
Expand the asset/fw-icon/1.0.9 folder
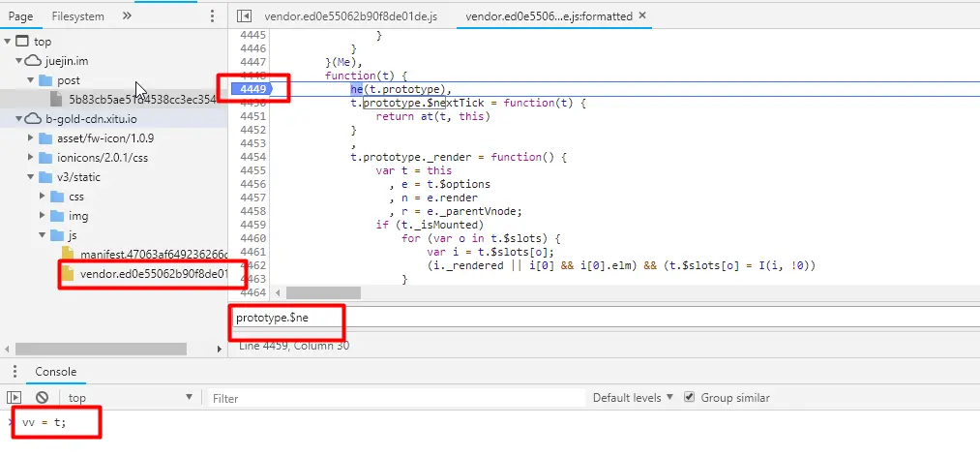(x=31, y=138)
